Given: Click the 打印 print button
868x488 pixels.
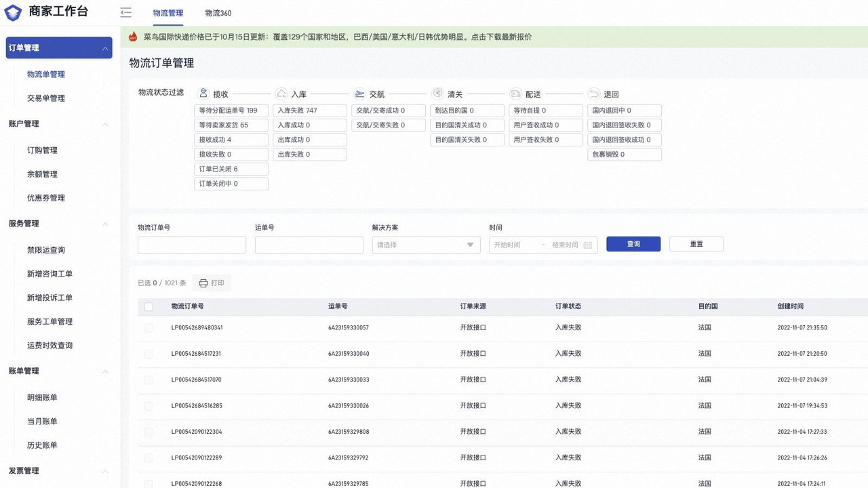Looking at the screenshot, I should (212, 283).
